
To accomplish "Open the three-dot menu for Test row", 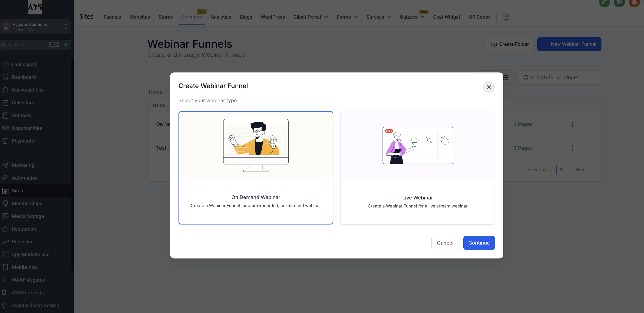I will [573, 148].
